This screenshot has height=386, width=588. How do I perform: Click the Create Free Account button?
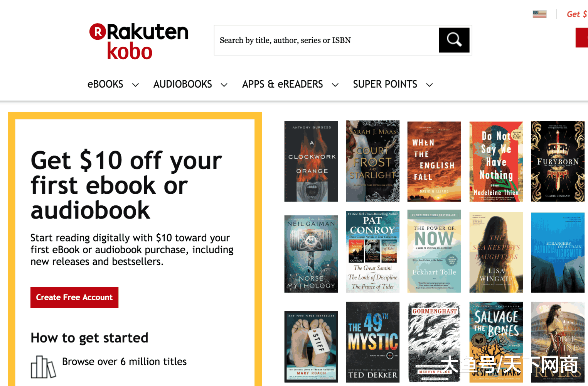pyautogui.click(x=74, y=298)
